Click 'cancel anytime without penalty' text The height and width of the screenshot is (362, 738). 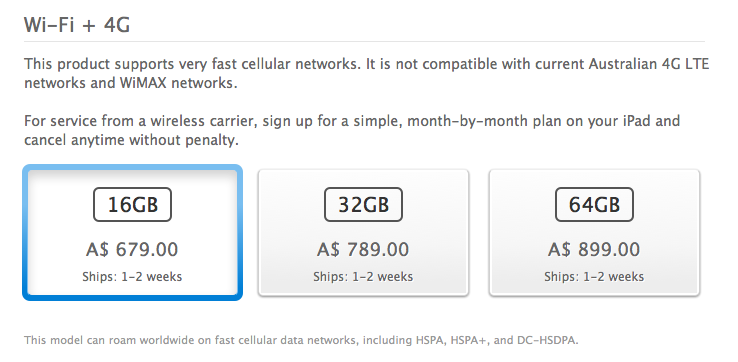click(131, 140)
